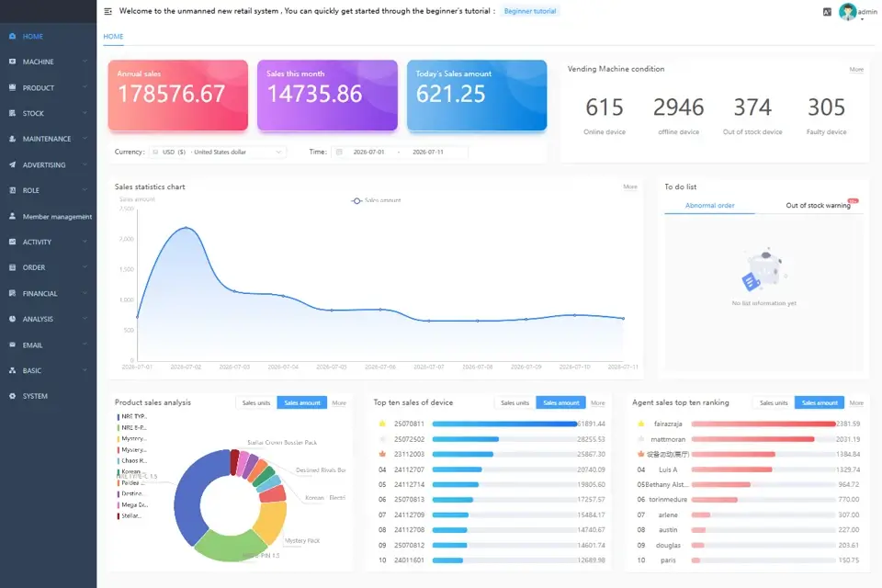
Task: Click the HOME breadcrumb tab
Action: [x=113, y=37]
